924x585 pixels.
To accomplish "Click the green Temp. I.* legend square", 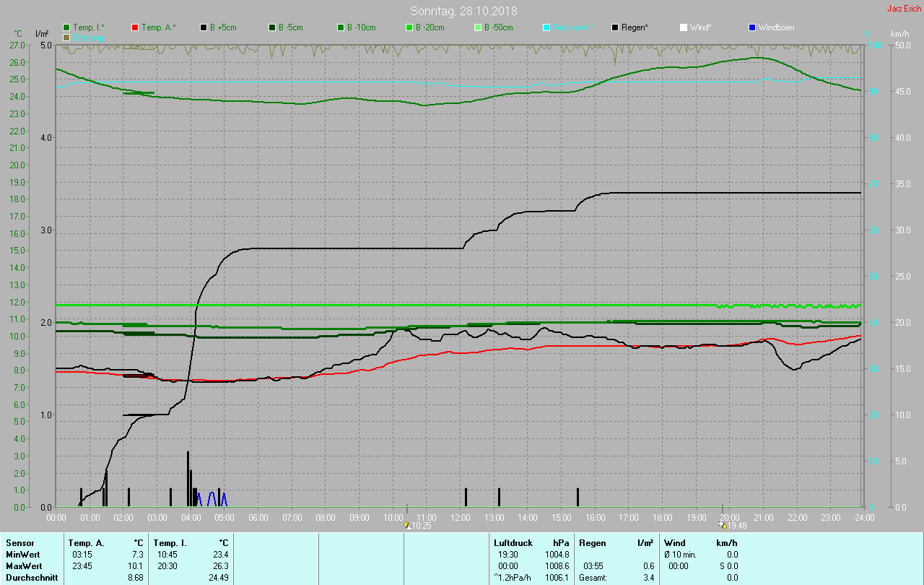I will (66, 27).
